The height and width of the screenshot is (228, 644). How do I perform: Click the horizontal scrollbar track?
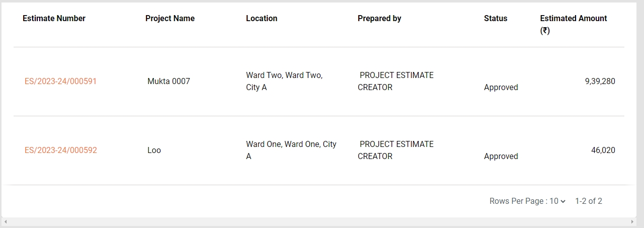pyautogui.click(x=318, y=221)
